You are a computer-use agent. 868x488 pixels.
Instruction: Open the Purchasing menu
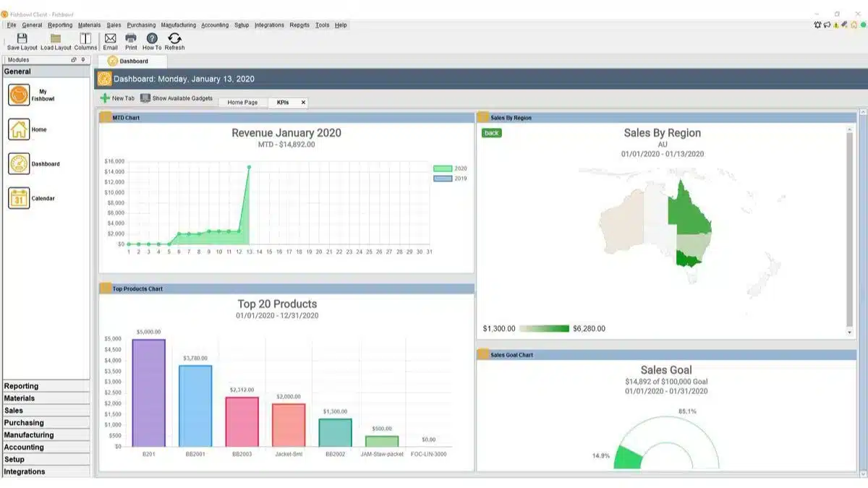pos(141,25)
